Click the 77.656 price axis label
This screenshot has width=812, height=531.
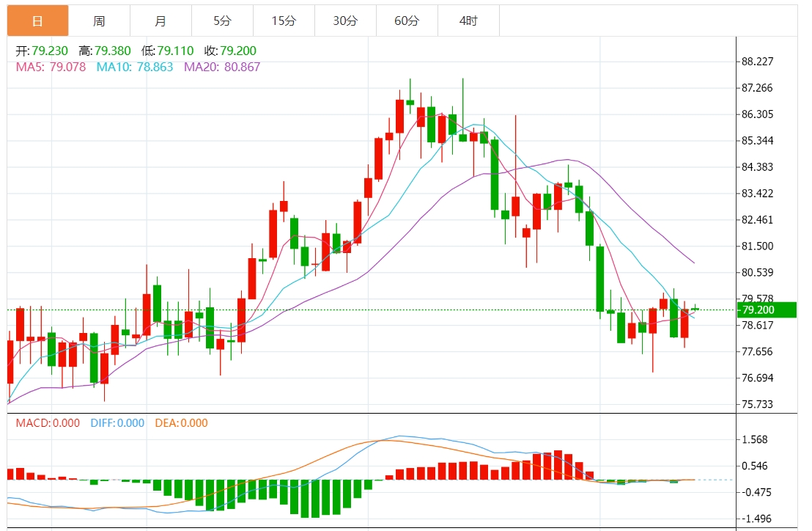(758, 352)
